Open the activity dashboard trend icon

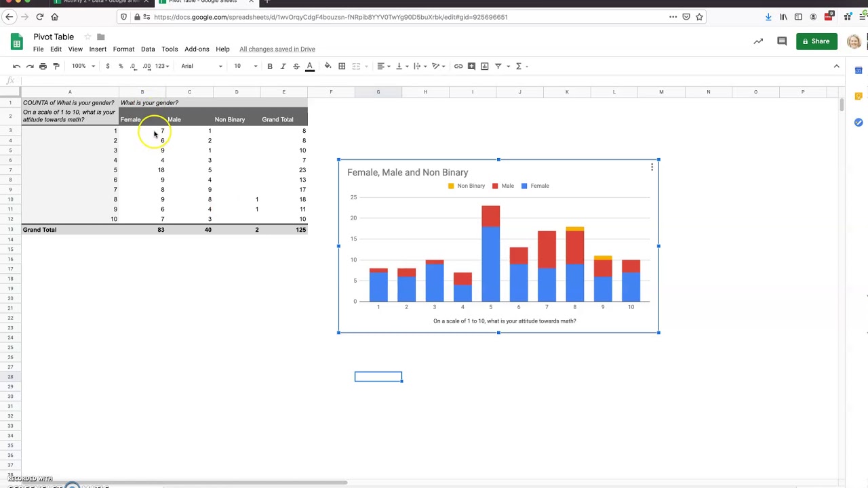click(x=758, y=41)
